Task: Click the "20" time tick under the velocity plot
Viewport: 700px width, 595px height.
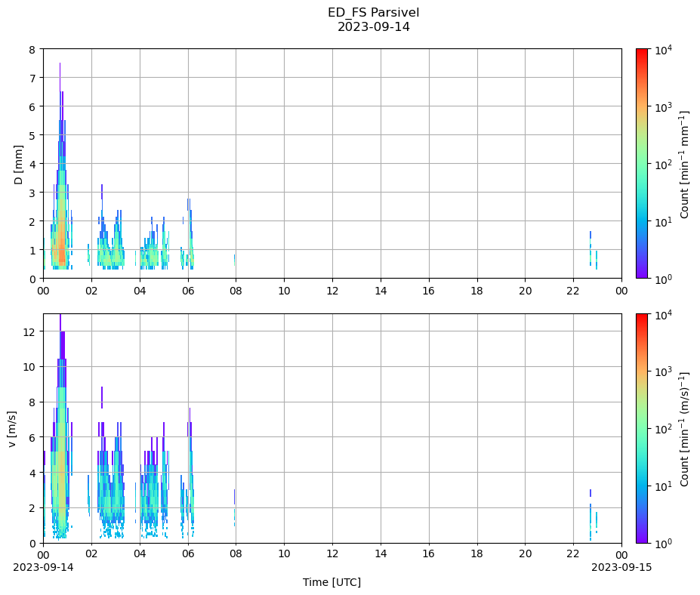Action: (x=525, y=554)
